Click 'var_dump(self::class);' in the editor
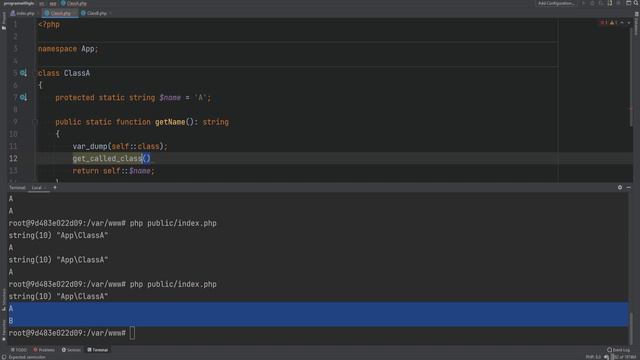 tap(120, 146)
